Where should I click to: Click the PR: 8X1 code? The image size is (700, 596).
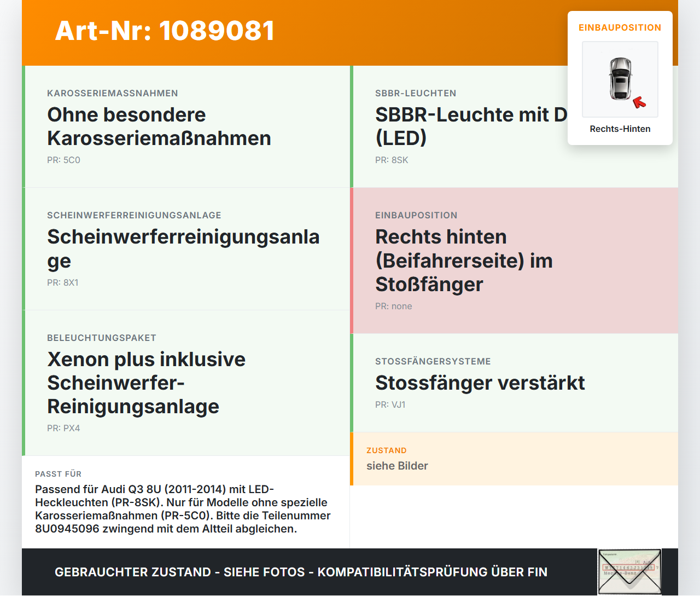coord(63,282)
